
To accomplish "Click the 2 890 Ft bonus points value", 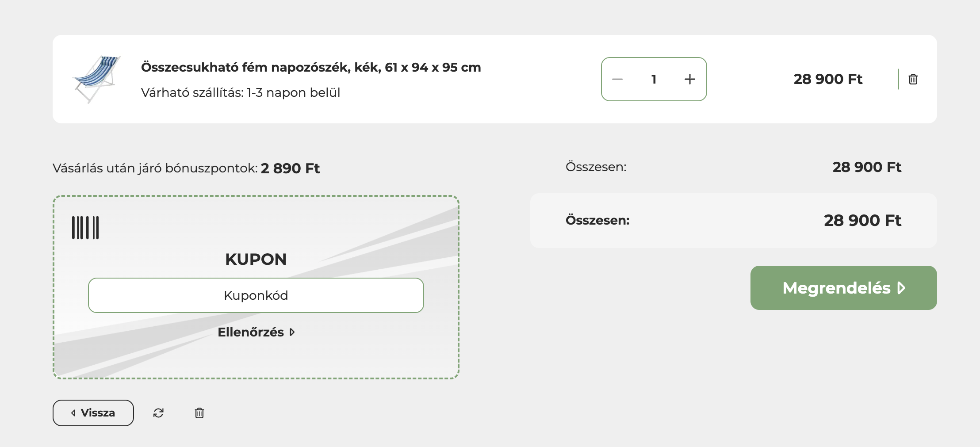I will [290, 168].
